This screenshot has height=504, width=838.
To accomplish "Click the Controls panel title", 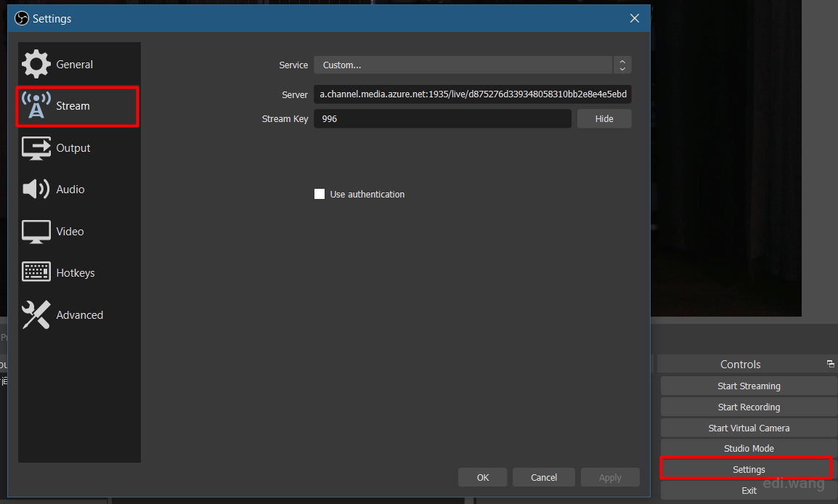I will (x=740, y=364).
